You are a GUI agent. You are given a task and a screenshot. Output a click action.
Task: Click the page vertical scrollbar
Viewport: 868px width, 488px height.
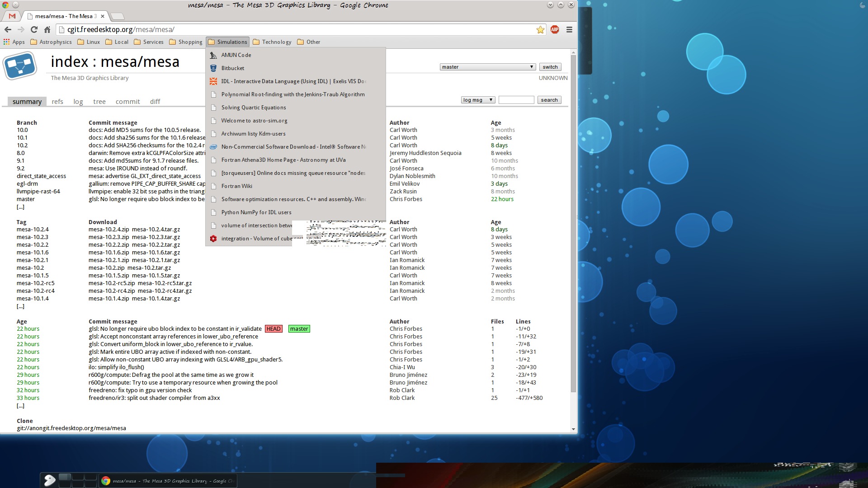click(573, 226)
